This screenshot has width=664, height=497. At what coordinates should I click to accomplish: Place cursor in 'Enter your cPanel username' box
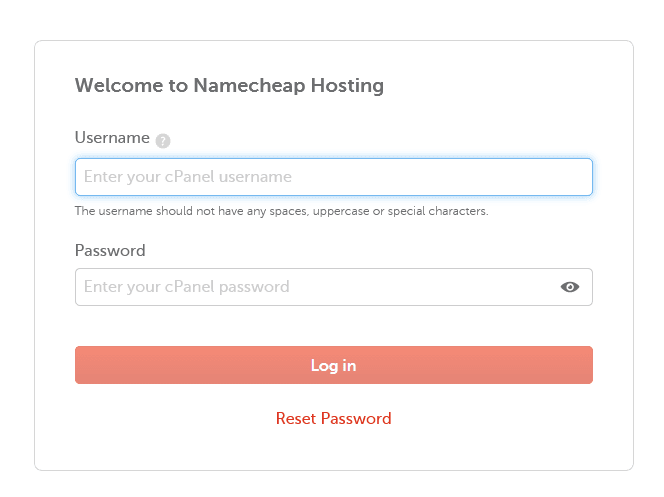point(334,177)
